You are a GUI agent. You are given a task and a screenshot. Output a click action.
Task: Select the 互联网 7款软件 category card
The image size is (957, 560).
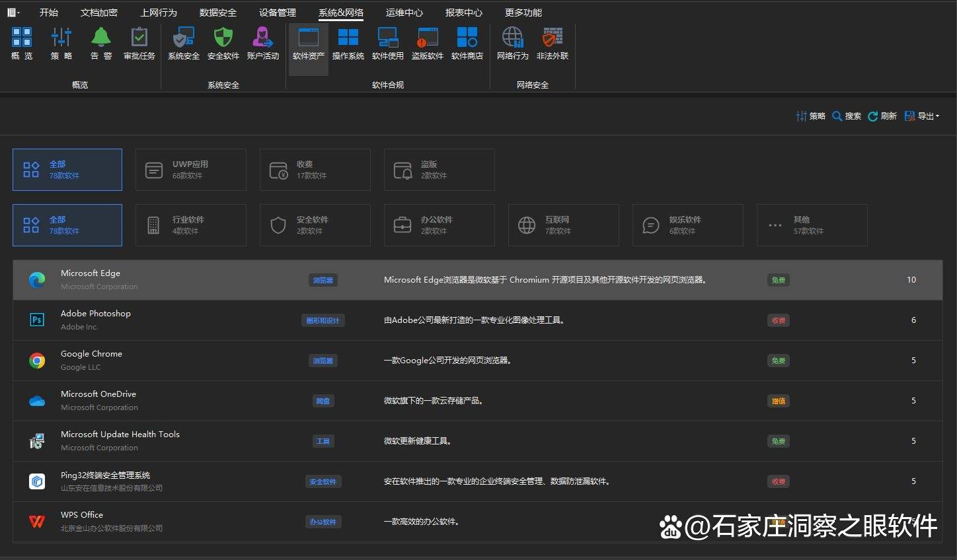coord(564,225)
